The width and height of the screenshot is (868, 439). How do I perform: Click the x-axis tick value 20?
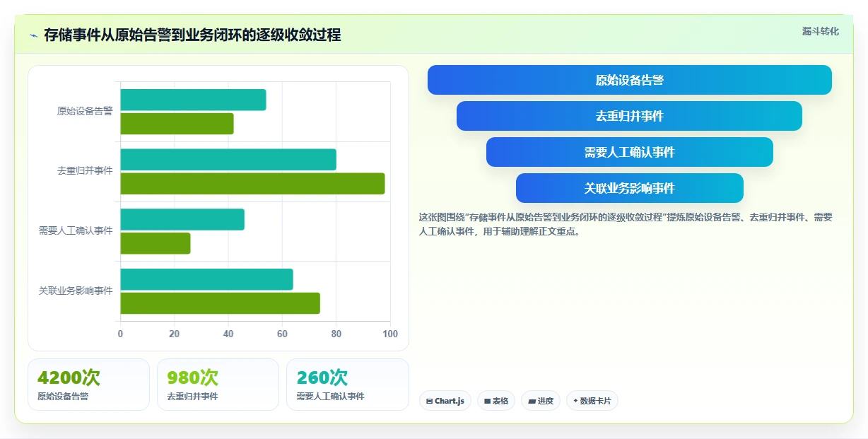tap(174, 334)
